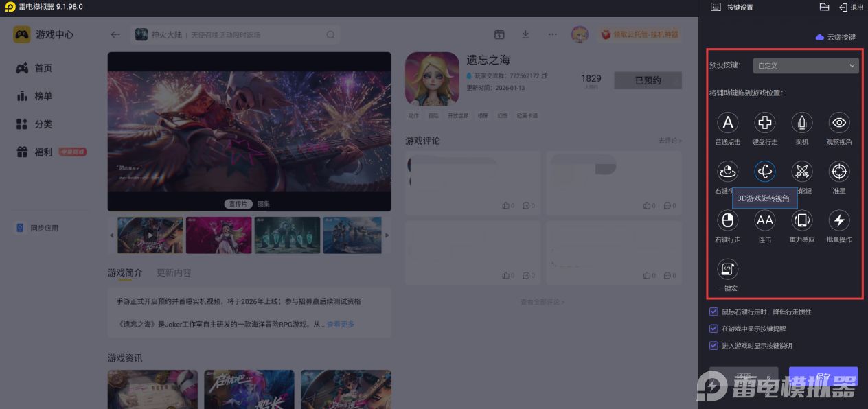Play the video thumbnail in the gallery strip
Viewport: 868px width, 409px height.
150,235
